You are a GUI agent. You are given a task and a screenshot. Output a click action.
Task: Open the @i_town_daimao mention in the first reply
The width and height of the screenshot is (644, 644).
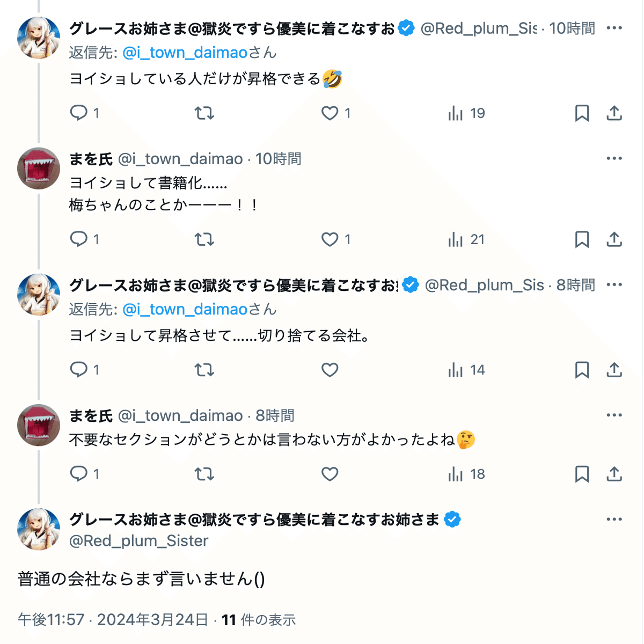click(185, 53)
